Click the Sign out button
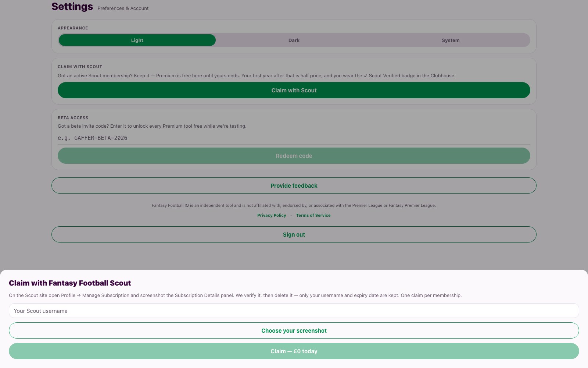Image resolution: width=588 pixels, height=368 pixels. pos(294,234)
